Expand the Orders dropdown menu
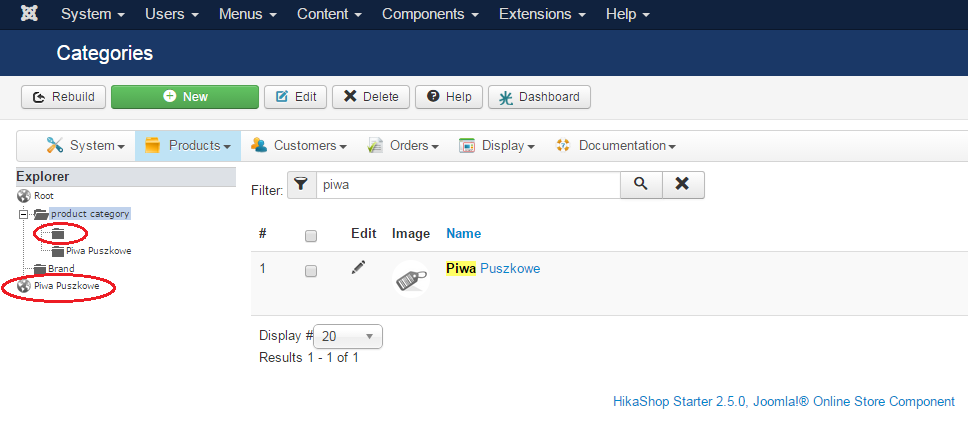 403,146
